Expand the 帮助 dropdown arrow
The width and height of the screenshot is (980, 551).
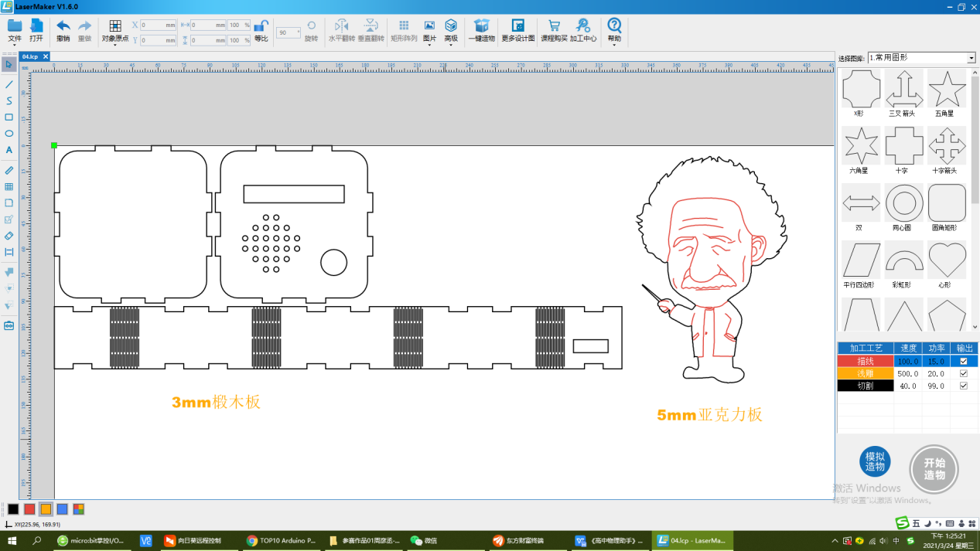click(614, 45)
